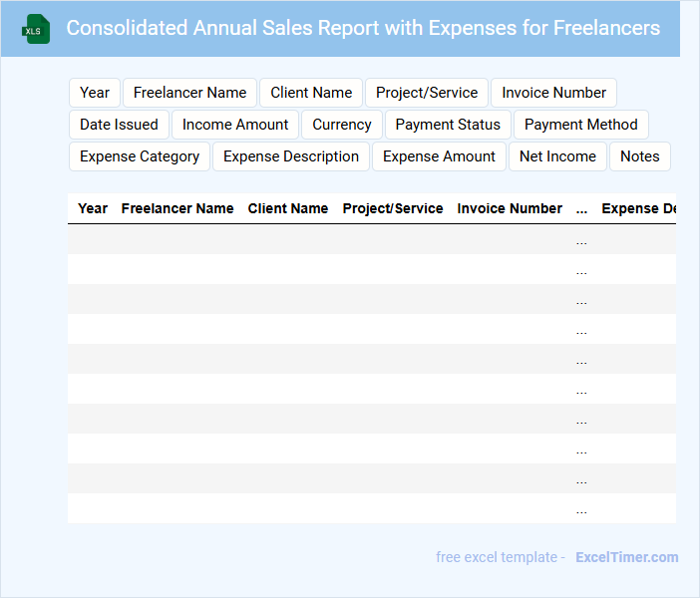This screenshot has width=700, height=598.
Task: Select the Notes tag
Action: [x=640, y=156]
